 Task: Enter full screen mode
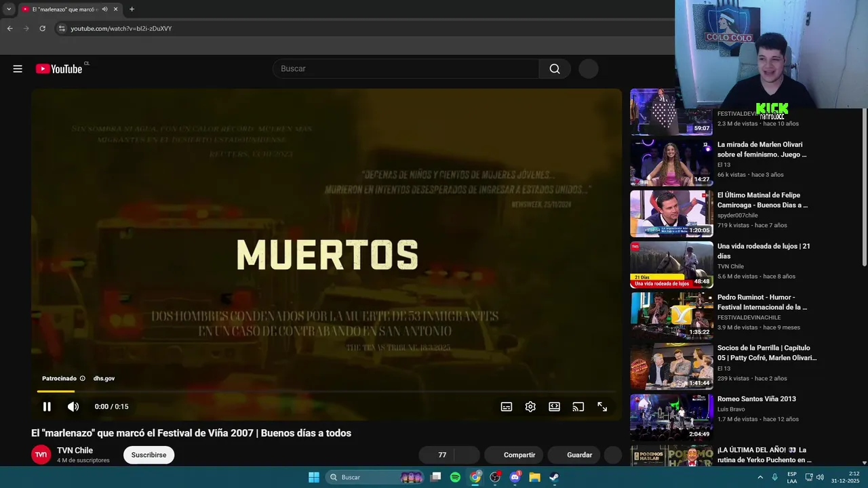coord(602,407)
